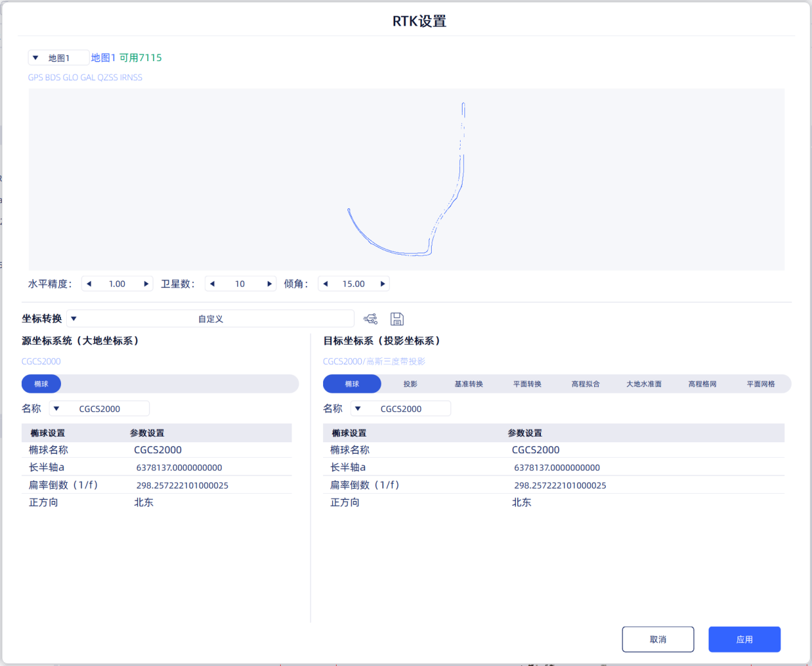812x666 pixels.
Task: Increase 水平精度 with right arrow
Action: pos(146,284)
